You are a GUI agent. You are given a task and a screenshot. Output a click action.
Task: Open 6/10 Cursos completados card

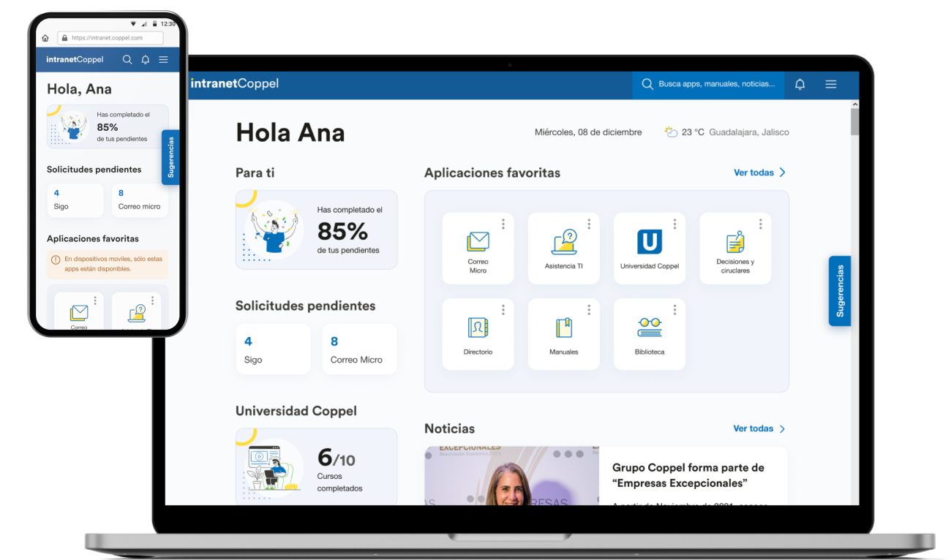click(316, 466)
